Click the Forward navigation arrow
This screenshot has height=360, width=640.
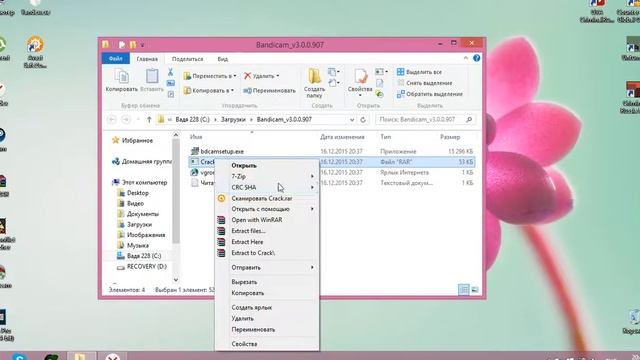point(126,120)
